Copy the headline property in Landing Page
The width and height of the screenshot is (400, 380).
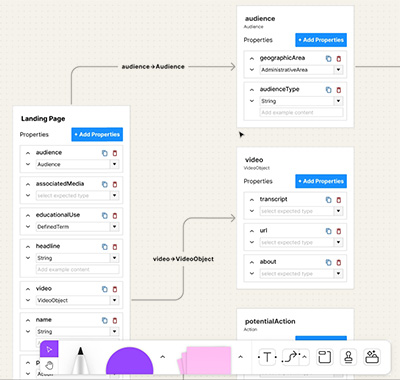[x=105, y=247]
